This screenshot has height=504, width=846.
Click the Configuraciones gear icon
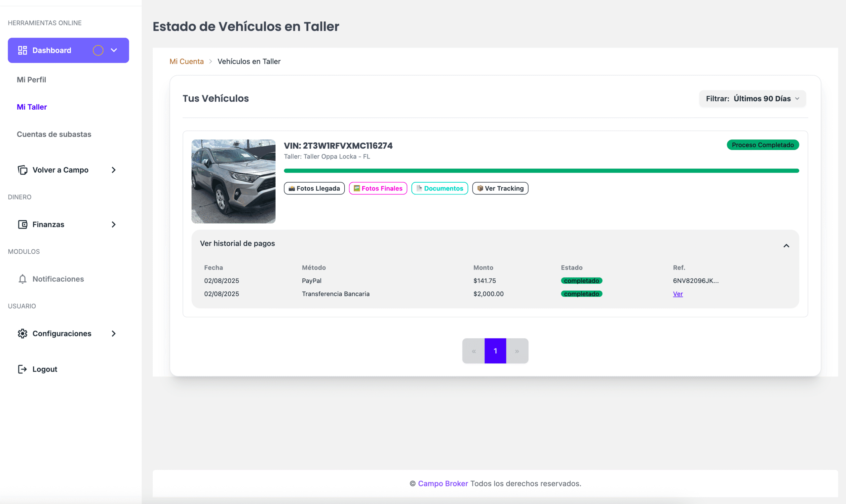pyautogui.click(x=22, y=334)
